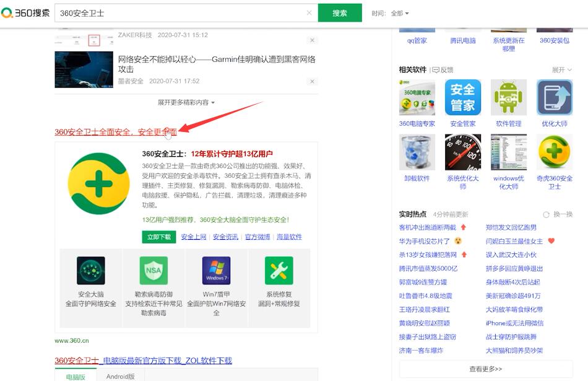The height and width of the screenshot is (381, 588).
Task: Open hot topic iPhone或无法用微信
Action: 514,323
